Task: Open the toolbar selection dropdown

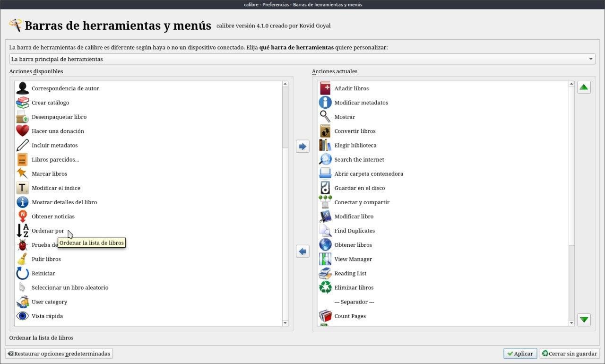Action: tap(302, 59)
